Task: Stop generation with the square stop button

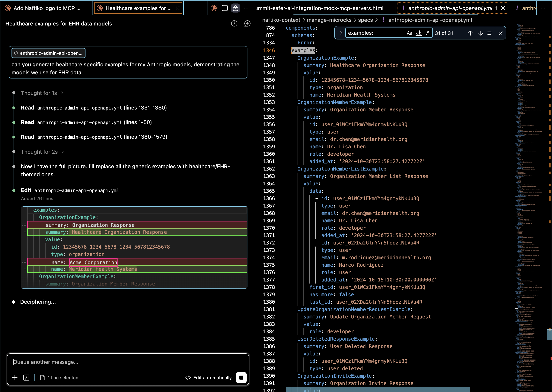Action: (x=241, y=378)
